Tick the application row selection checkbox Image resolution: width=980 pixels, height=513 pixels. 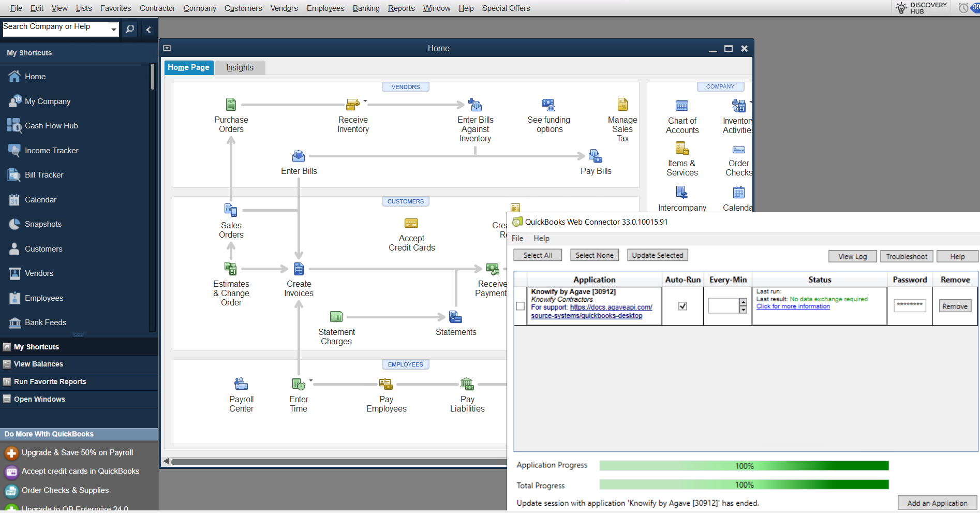point(520,306)
